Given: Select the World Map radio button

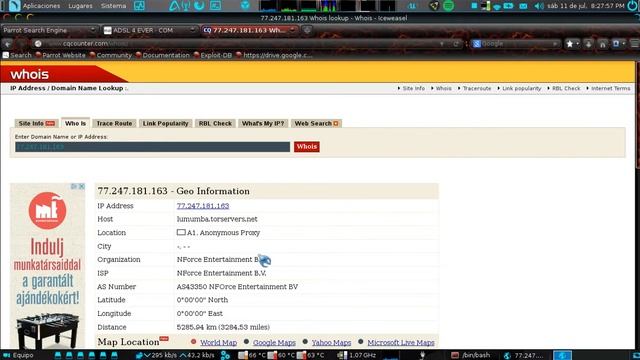Looking at the screenshot, I should coord(193,342).
